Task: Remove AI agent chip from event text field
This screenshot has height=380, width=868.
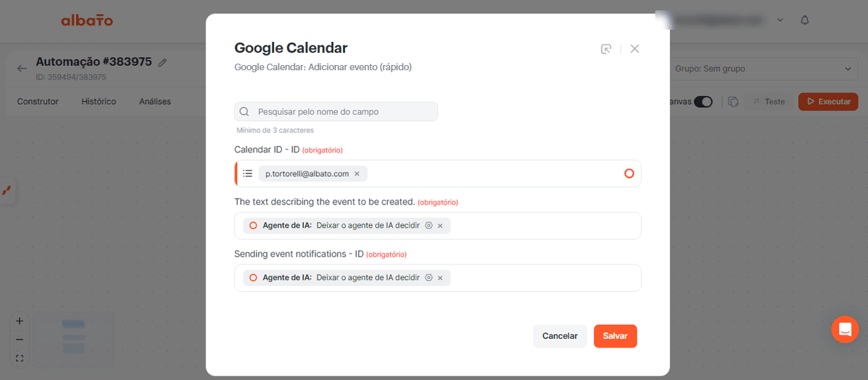Action: [x=440, y=226]
